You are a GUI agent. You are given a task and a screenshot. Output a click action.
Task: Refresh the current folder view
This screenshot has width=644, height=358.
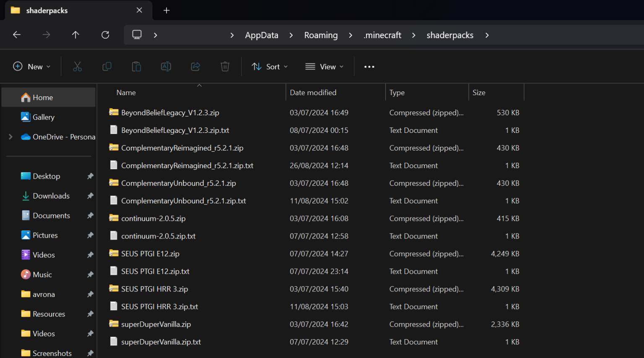pos(105,35)
